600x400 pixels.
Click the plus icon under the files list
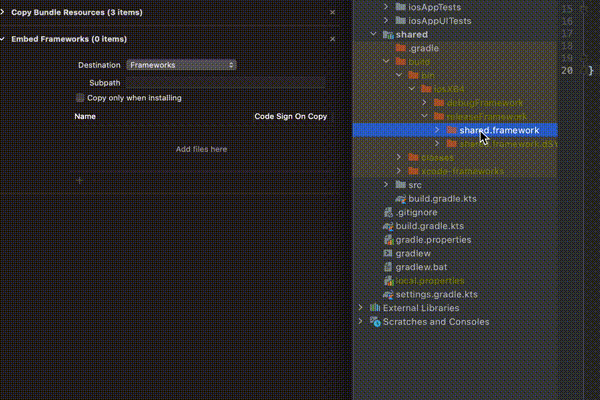(80, 181)
